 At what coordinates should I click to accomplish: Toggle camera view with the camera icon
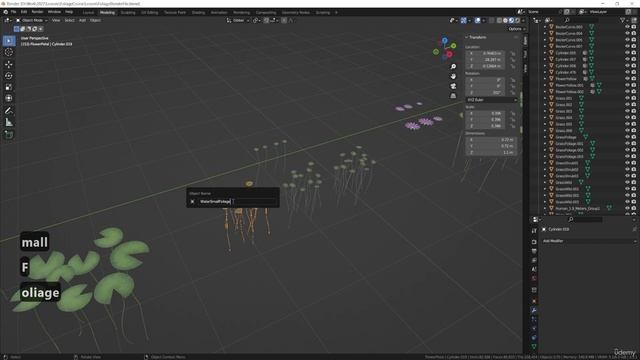pos(453,86)
